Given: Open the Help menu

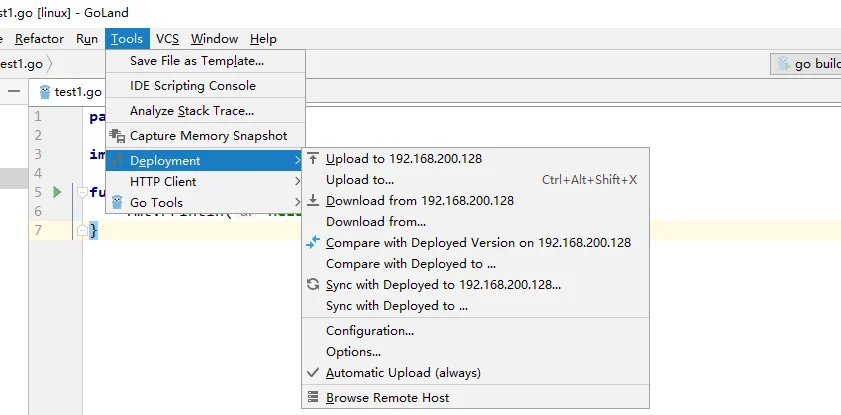Looking at the screenshot, I should (263, 39).
